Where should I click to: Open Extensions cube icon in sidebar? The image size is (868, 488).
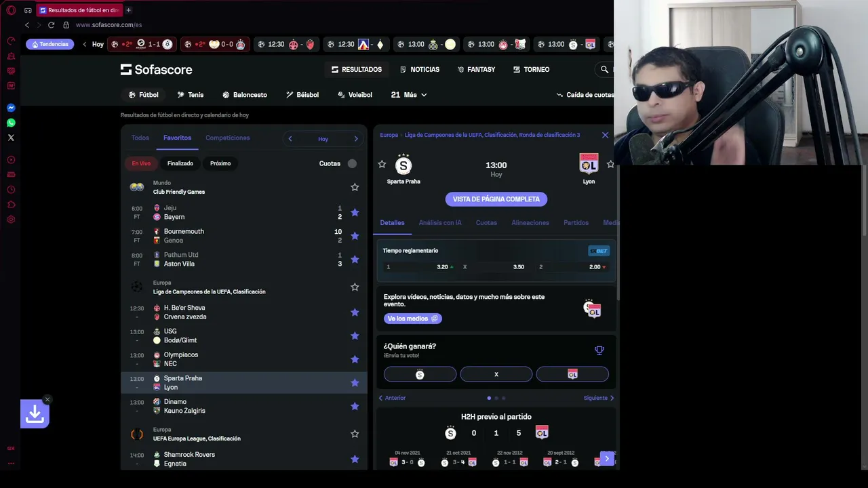click(11, 205)
